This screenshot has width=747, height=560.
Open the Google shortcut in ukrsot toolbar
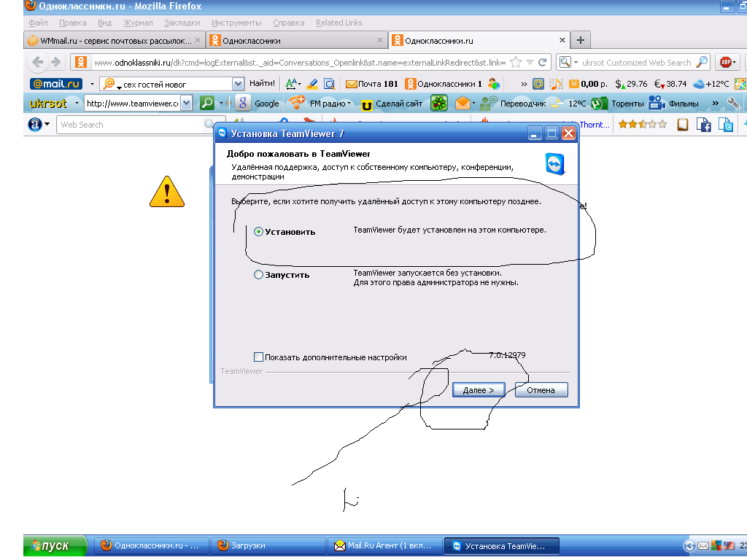click(258, 104)
